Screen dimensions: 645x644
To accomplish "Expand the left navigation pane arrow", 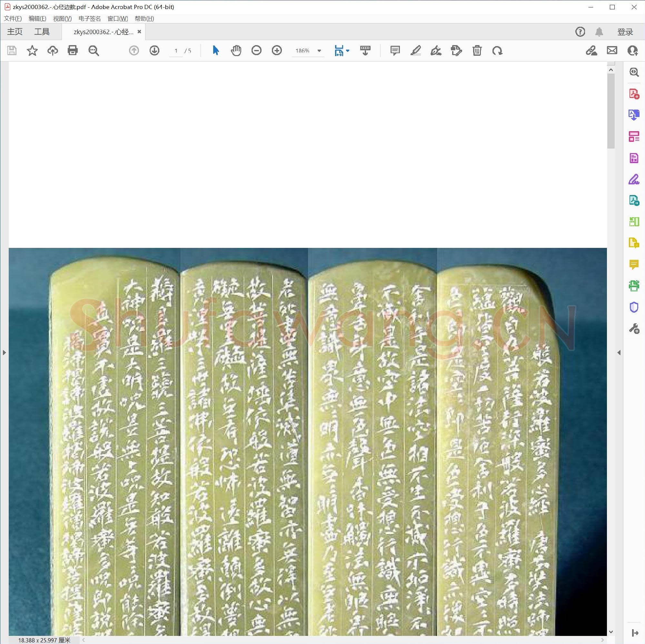I will [4, 352].
